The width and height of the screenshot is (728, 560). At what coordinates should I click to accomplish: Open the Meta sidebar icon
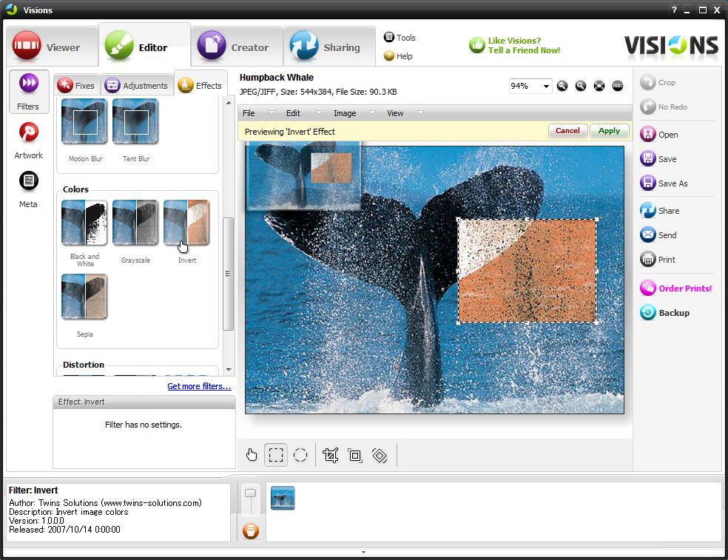coord(29,189)
